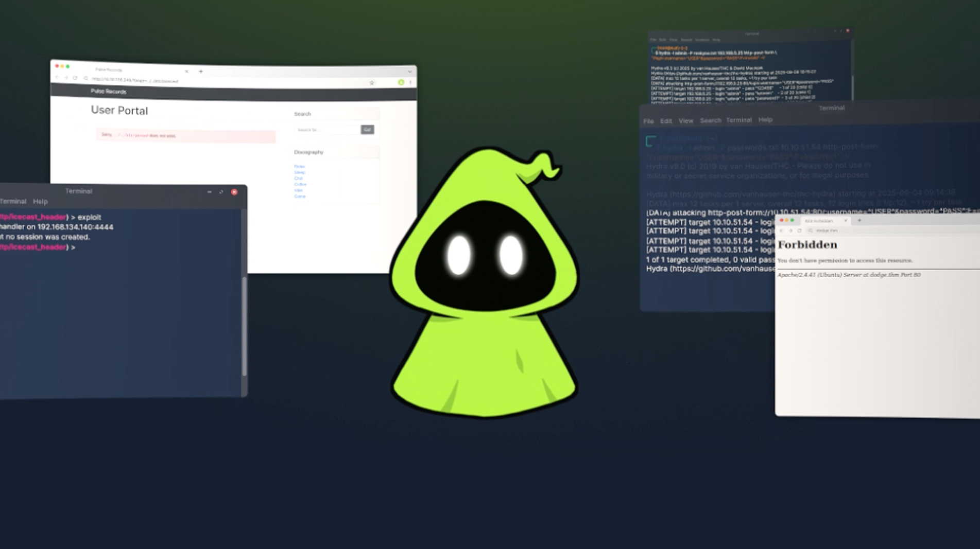Reload the Pulse Records browser page
This screenshot has height=549, width=980.
coord(75,78)
